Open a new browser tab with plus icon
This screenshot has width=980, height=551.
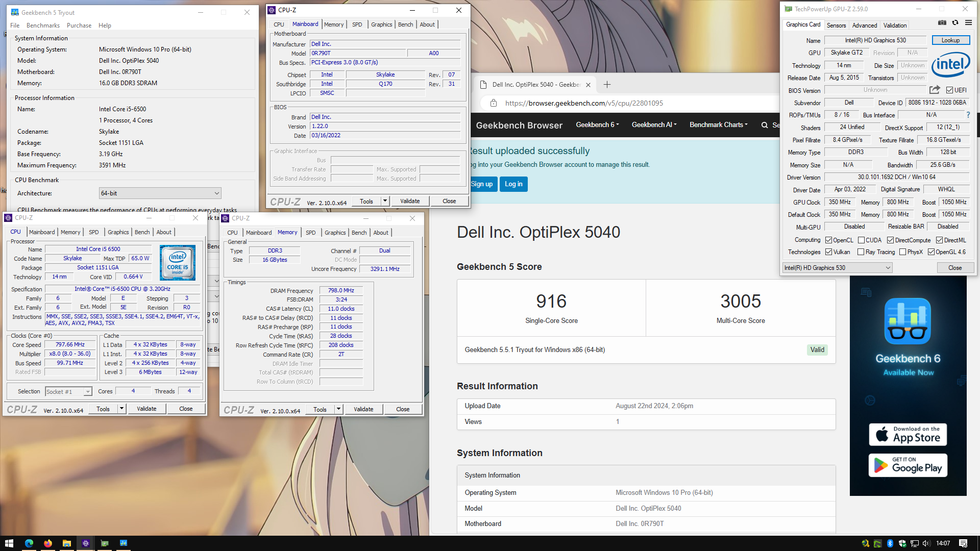607,85
